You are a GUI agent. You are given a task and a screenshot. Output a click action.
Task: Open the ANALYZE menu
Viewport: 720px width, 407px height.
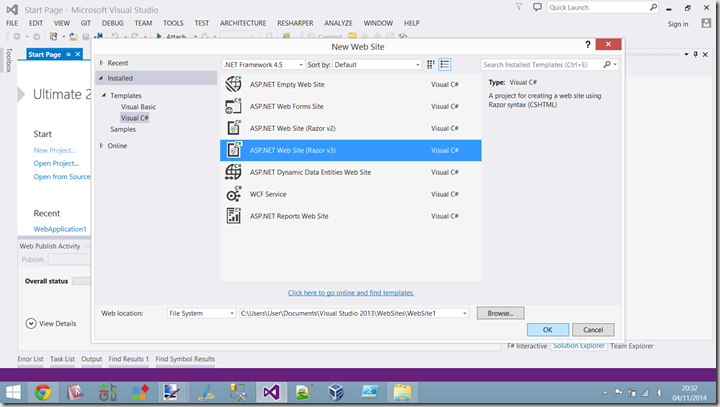click(338, 23)
